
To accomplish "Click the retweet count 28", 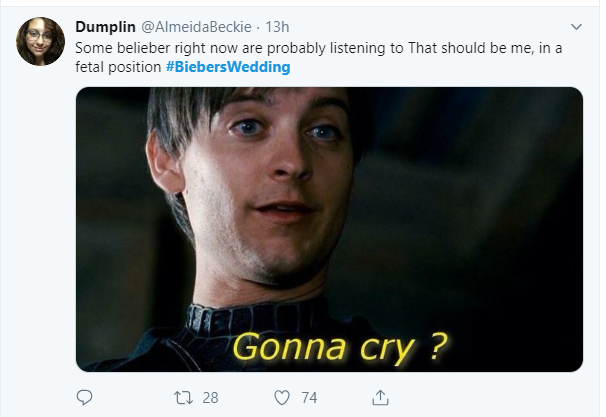I will pyautogui.click(x=210, y=398).
